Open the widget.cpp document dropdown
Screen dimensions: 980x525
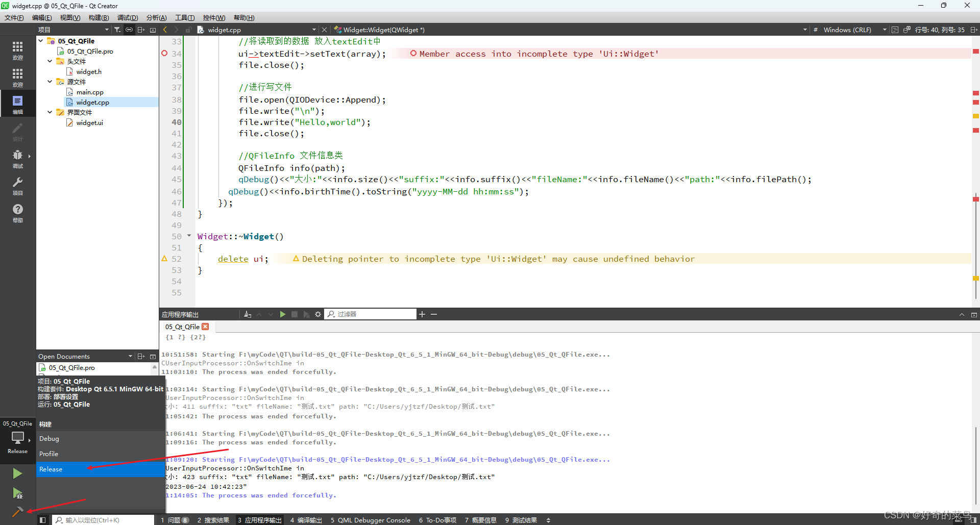tap(313, 30)
